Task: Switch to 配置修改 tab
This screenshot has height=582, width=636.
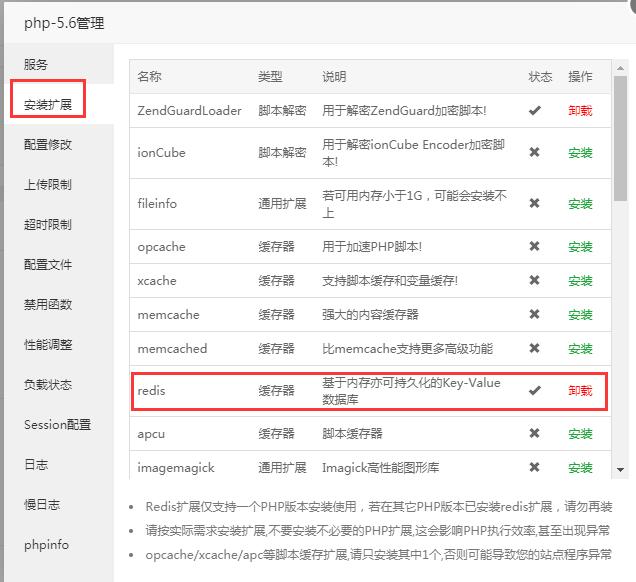Action: click(x=48, y=144)
